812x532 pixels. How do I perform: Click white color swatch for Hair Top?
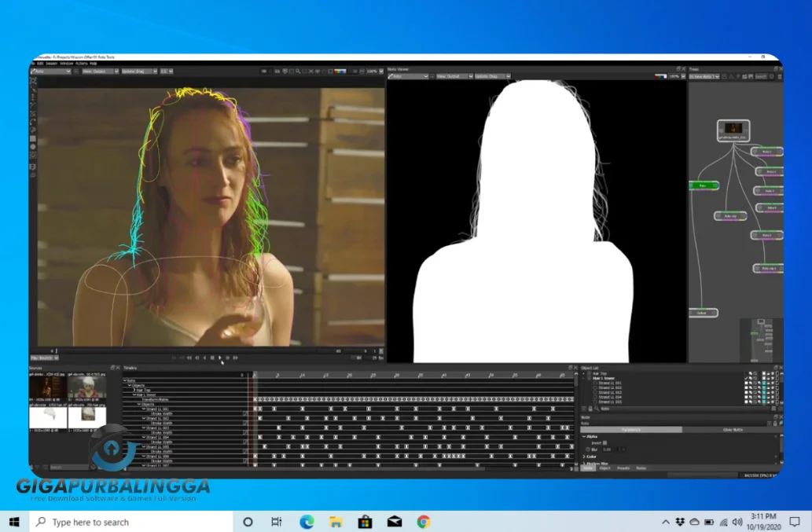point(763,373)
